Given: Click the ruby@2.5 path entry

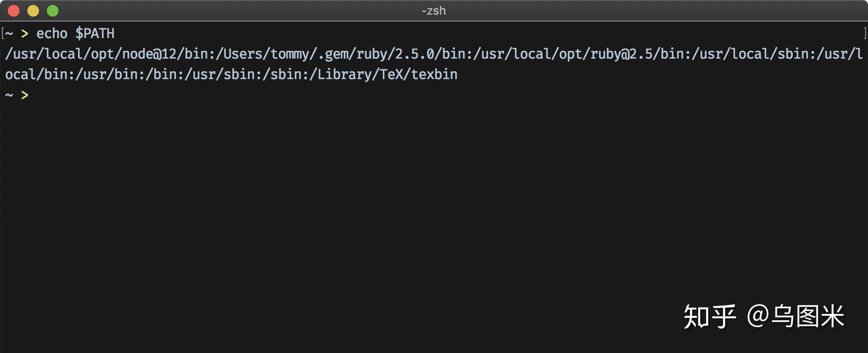Looking at the screenshot, I should pos(621,54).
